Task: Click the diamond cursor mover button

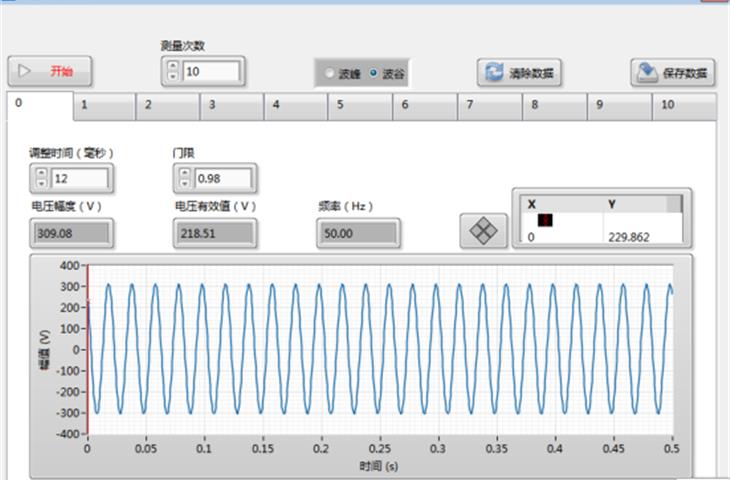Action: tap(484, 230)
